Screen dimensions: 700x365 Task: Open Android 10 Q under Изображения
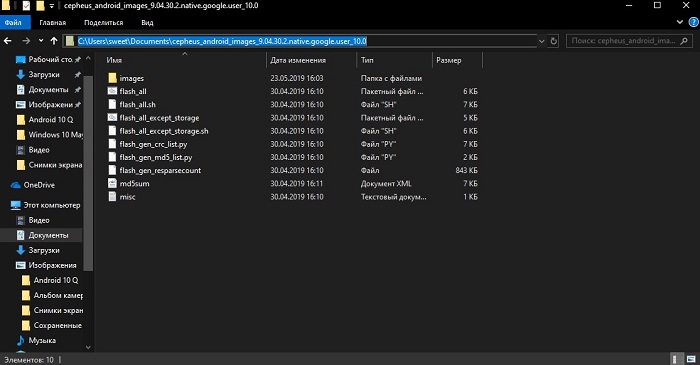(55, 280)
